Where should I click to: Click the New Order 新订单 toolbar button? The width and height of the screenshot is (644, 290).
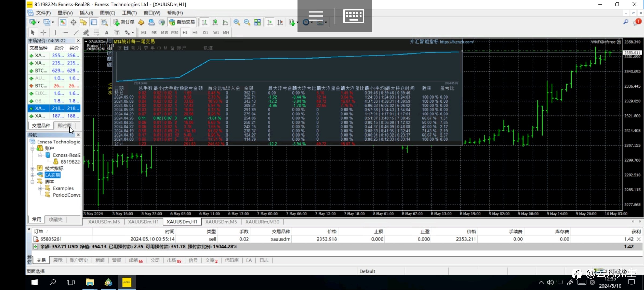pyautogui.click(x=124, y=22)
